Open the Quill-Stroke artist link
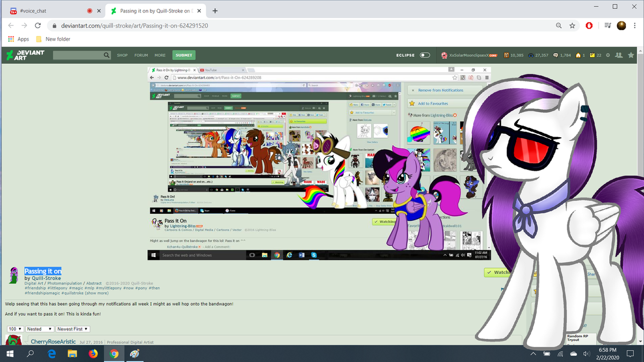 coord(46,278)
